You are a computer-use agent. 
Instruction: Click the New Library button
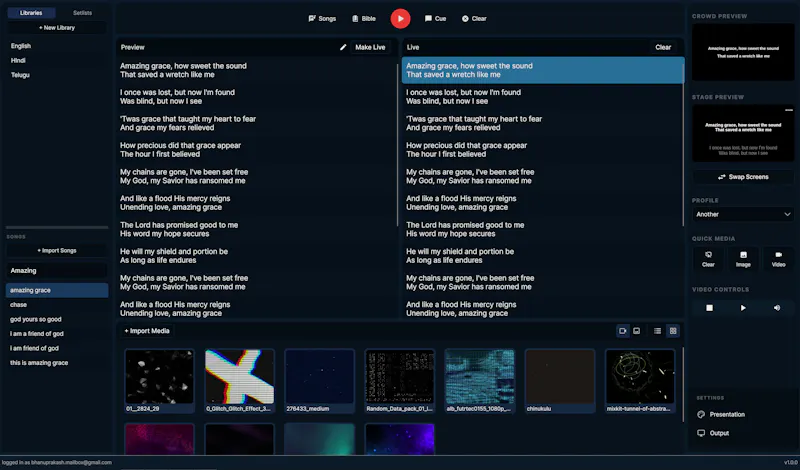[57, 28]
